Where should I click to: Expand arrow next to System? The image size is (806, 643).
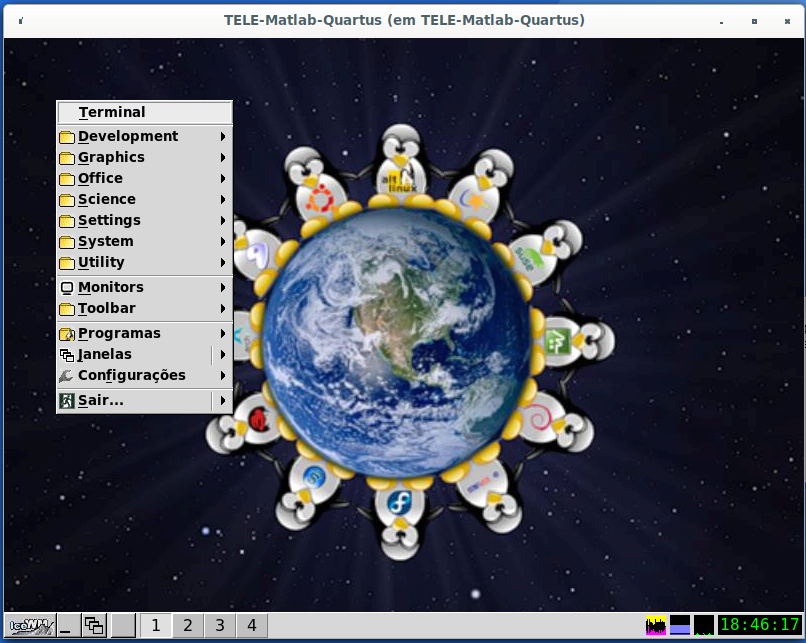coord(223,242)
